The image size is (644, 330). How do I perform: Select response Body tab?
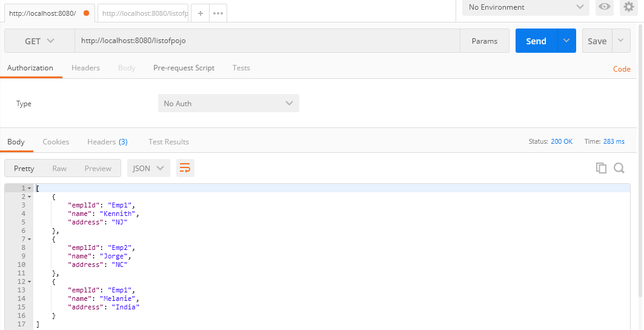click(16, 142)
